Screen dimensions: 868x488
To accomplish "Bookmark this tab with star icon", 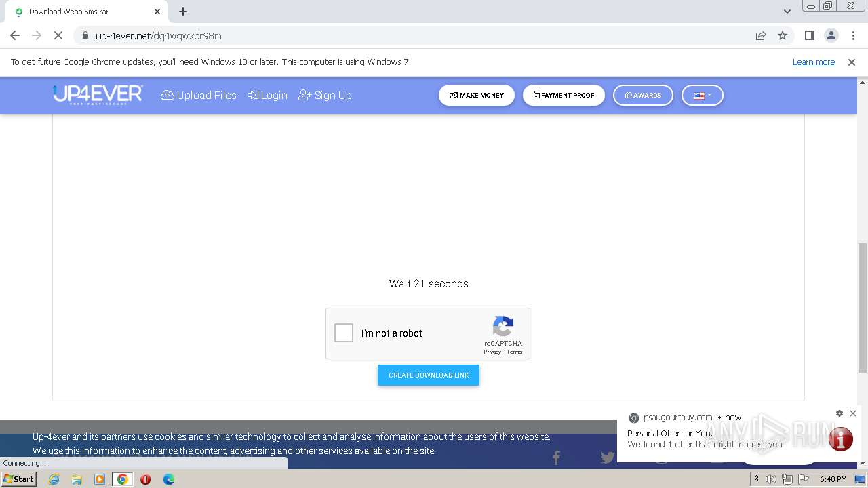I will coord(783,35).
